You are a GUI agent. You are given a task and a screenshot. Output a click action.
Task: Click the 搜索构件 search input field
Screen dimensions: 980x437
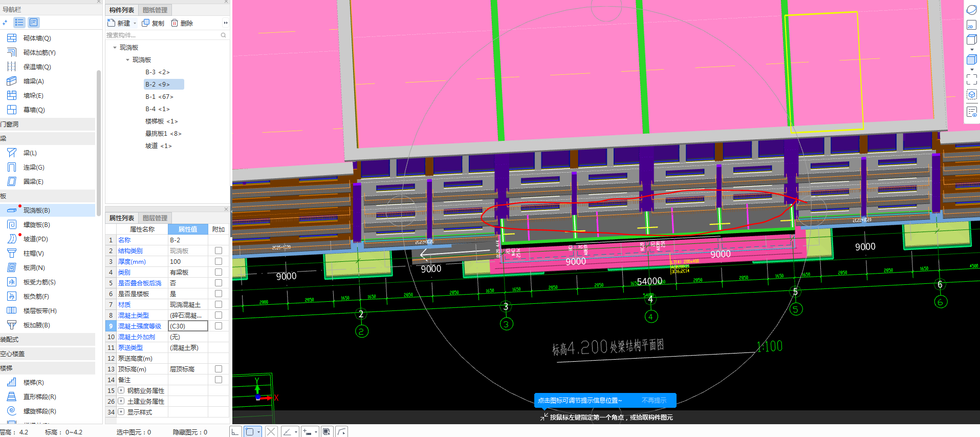tap(161, 35)
